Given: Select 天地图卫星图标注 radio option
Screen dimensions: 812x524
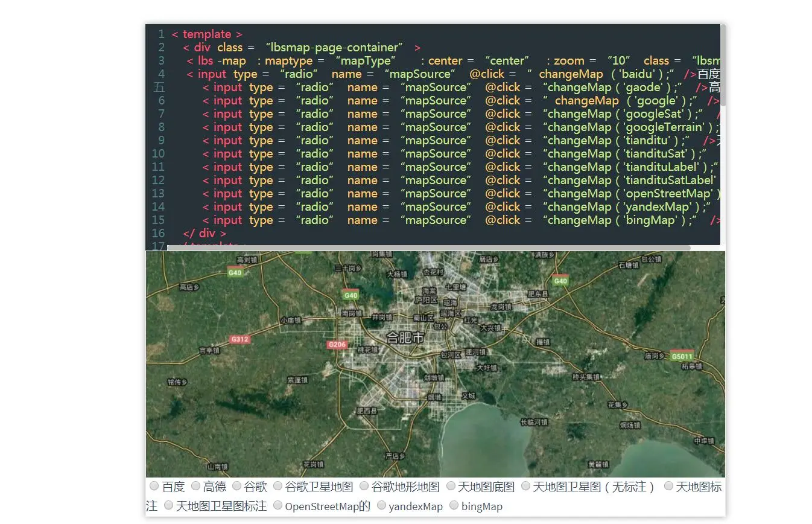Looking at the screenshot, I should coord(168,505).
